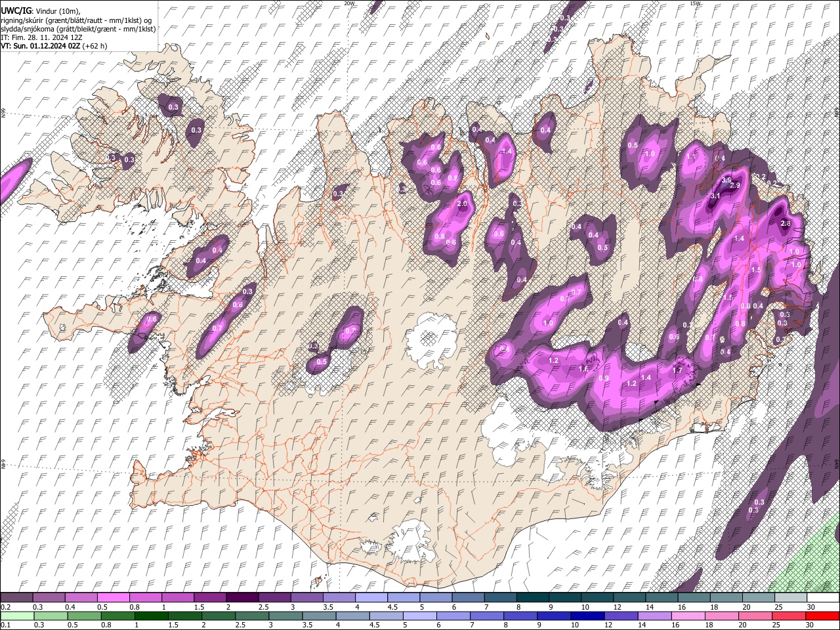840x630 pixels.
Task: Select the lower-row legend swatch labeled 0.8
Action: (x=118, y=616)
